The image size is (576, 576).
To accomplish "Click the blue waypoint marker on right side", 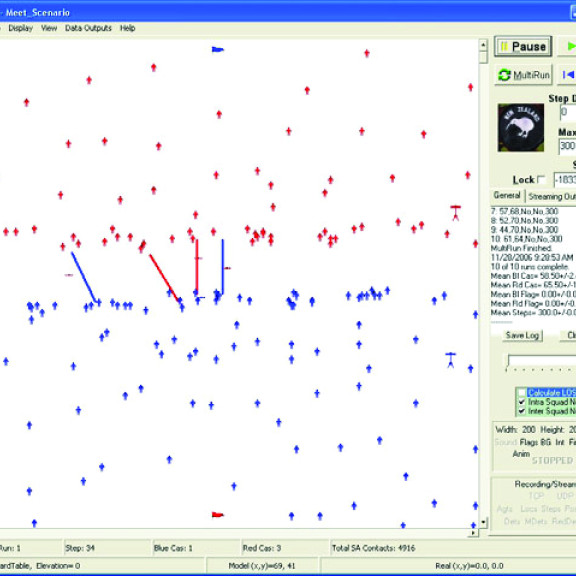I will click(451, 360).
